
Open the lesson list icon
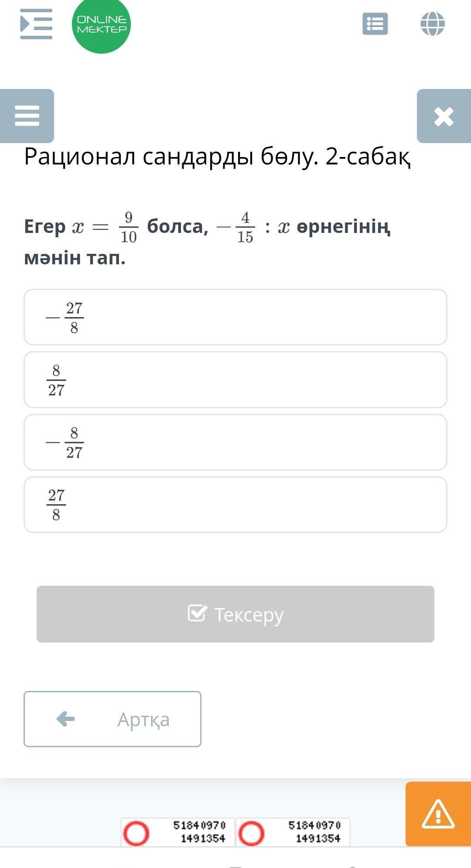click(375, 24)
